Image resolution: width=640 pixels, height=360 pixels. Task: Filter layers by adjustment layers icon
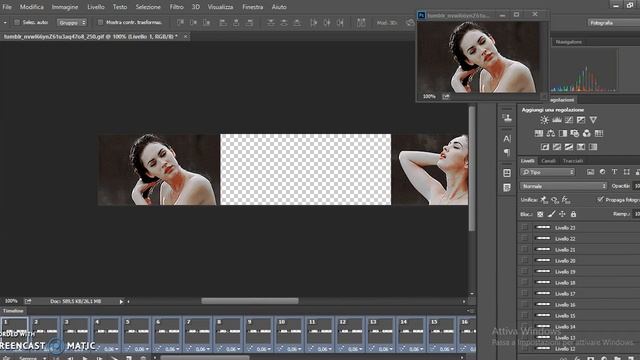pos(602,172)
